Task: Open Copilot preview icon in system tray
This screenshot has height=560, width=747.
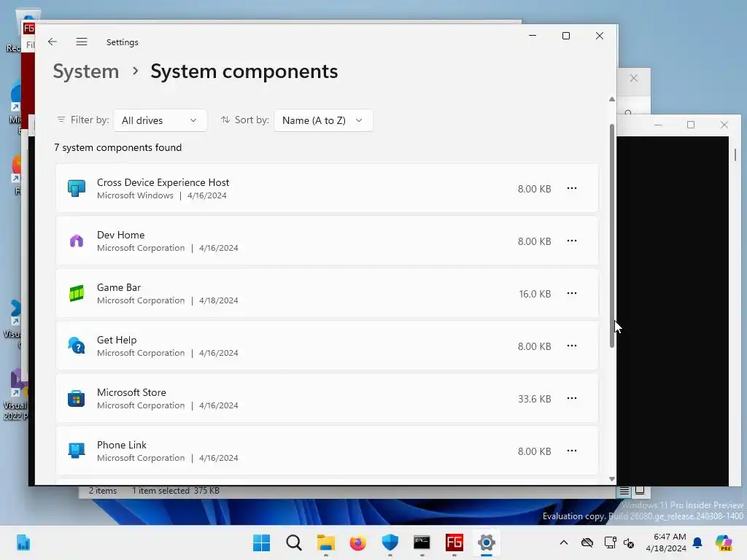Action: tap(724, 542)
